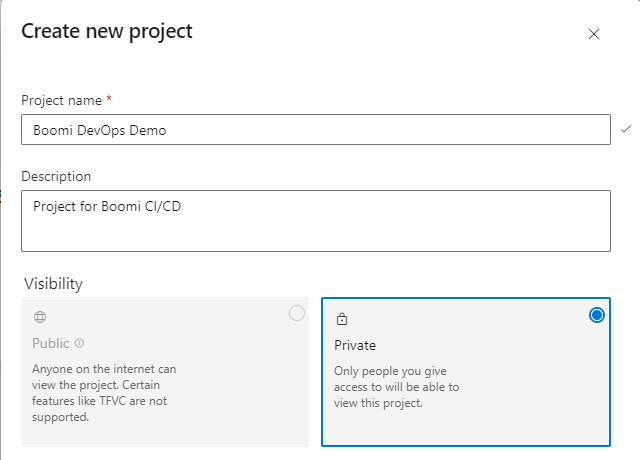Image resolution: width=640 pixels, height=460 pixels.
Task: Close the Create new project dialog
Action: (594, 34)
